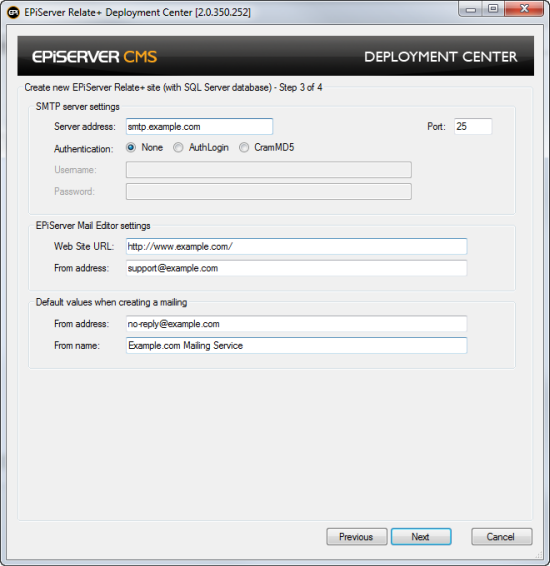Proceed with the Next button
Screen dimensions: 550x566
point(421,537)
